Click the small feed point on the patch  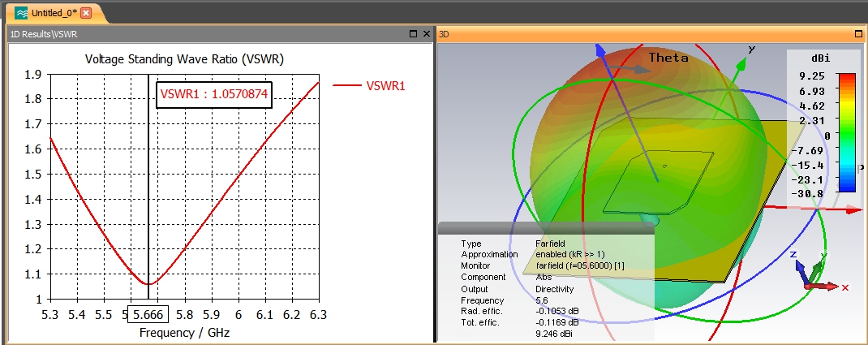pyautogui.click(x=665, y=166)
